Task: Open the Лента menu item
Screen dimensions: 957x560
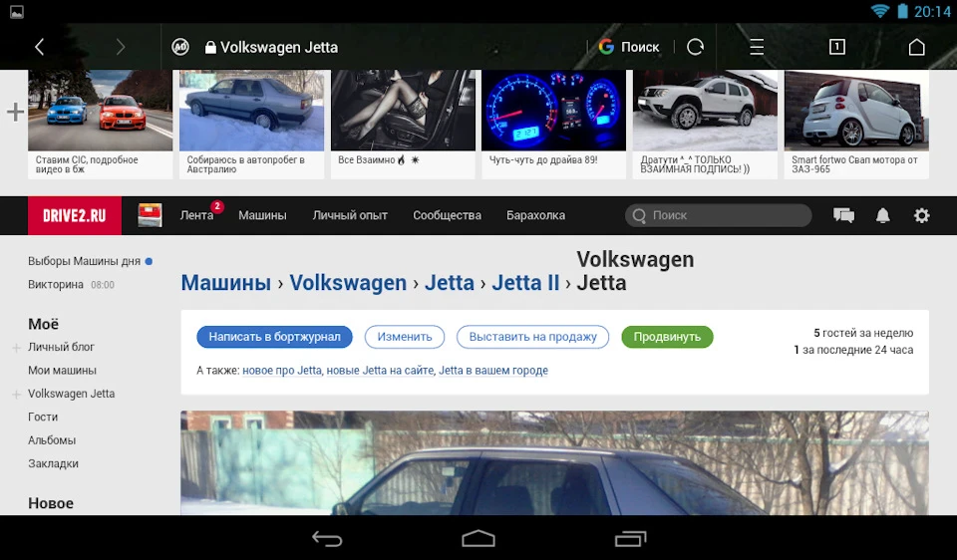Action: tap(196, 215)
